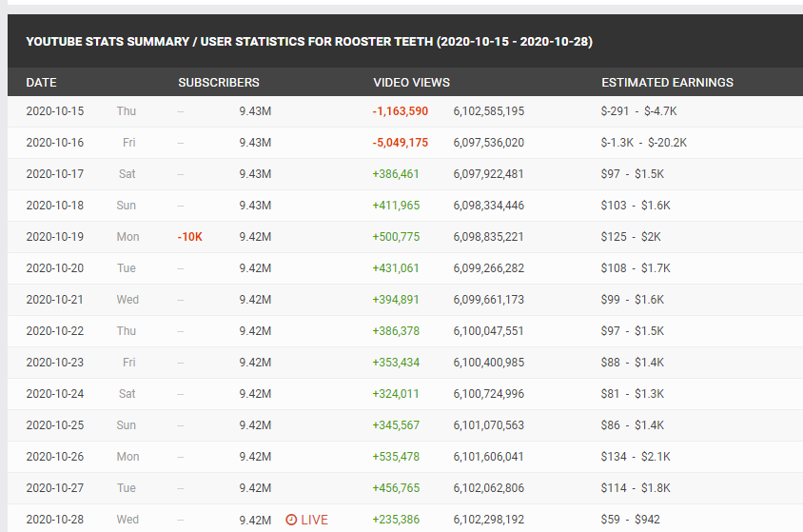Viewport: 803px width, 532px height.
Task: Select date 2020-10-25 cell
Action: click(x=55, y=425)
